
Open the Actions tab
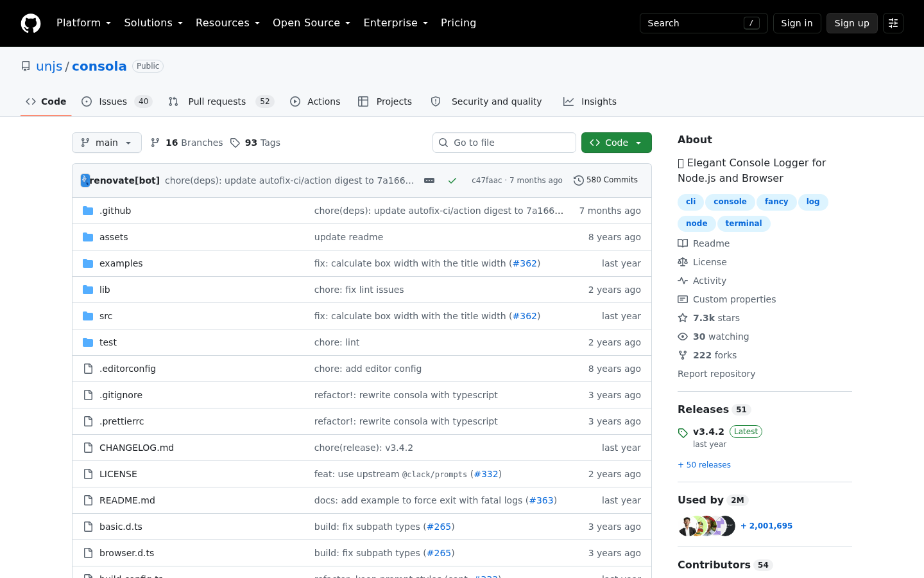coord(315,101)
